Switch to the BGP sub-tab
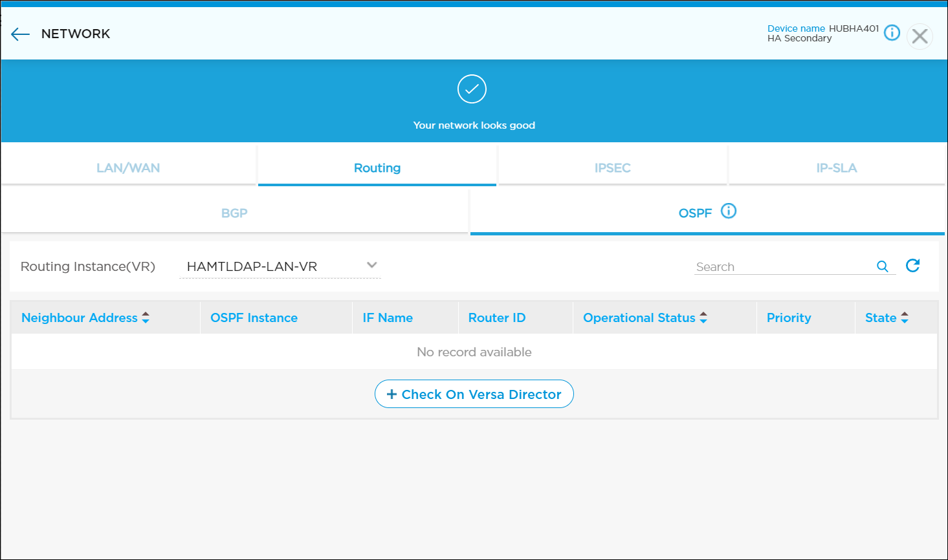 [234, 213]
